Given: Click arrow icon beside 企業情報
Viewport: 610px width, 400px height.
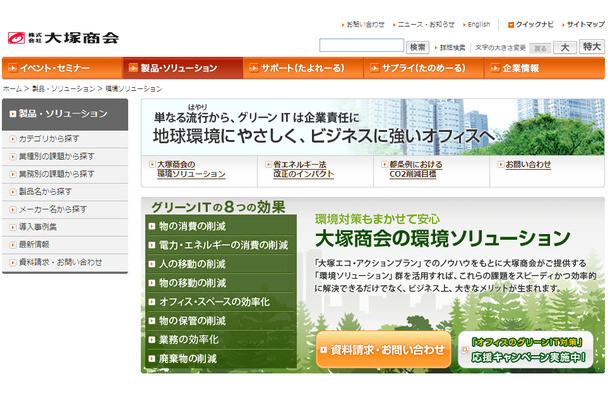Looking at the screenshot, I should (495, 68).
